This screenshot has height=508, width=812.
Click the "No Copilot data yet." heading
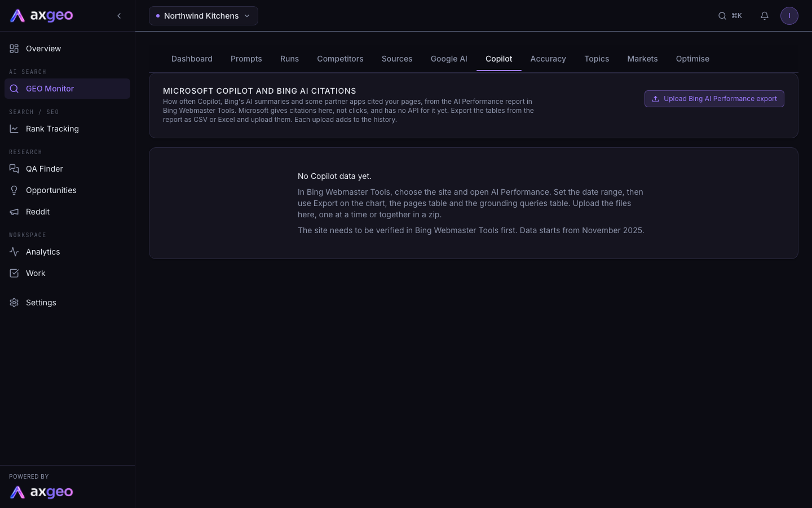click(x=334, y=176)
